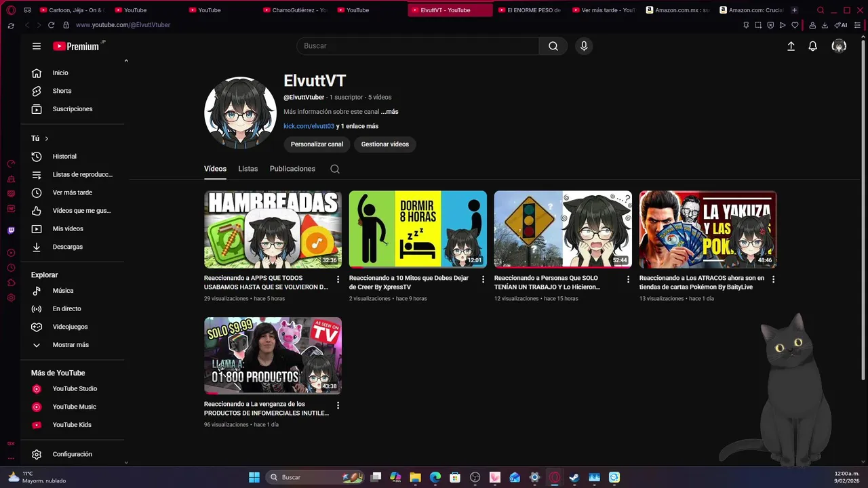
Task: Open the notifications bell
Action: click(812, 46)
